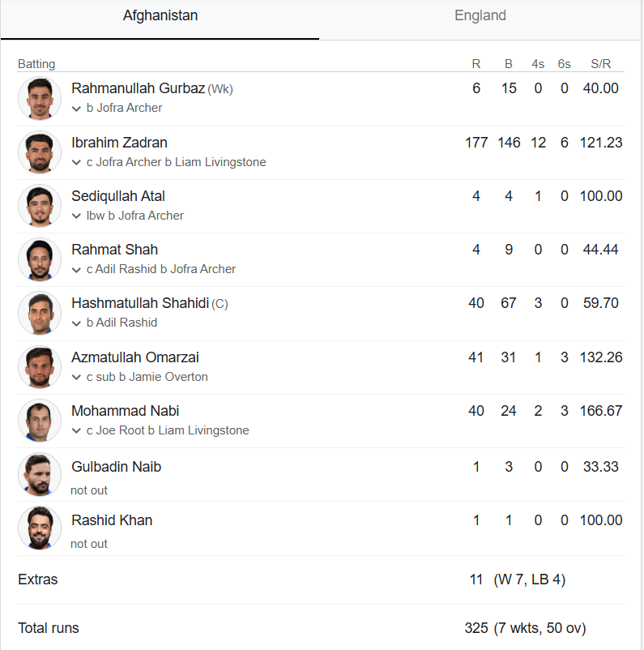
Task: Click the Ibrahim Zadran name link
Action: tap(119, 143)
